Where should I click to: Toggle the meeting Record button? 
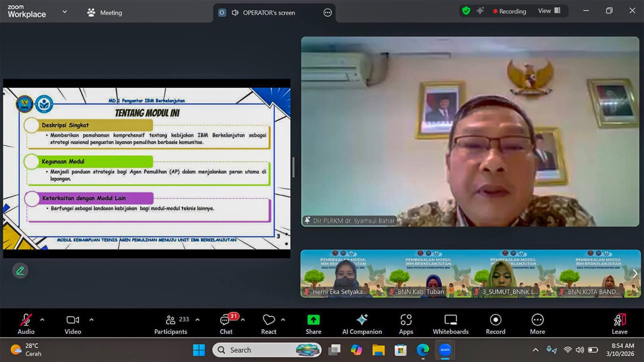495,320
